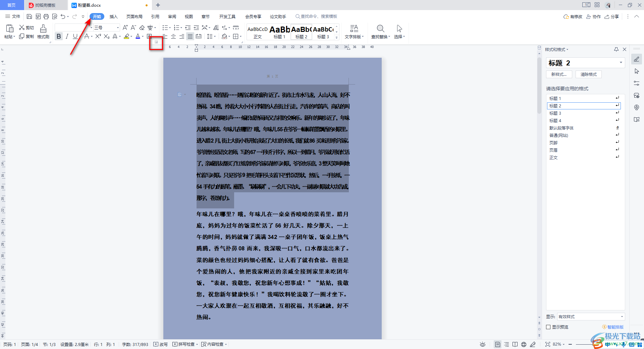Click the Print icon in quick access bar
The height and width of the screenshot is (349, 644).
[x=46, y=16]
